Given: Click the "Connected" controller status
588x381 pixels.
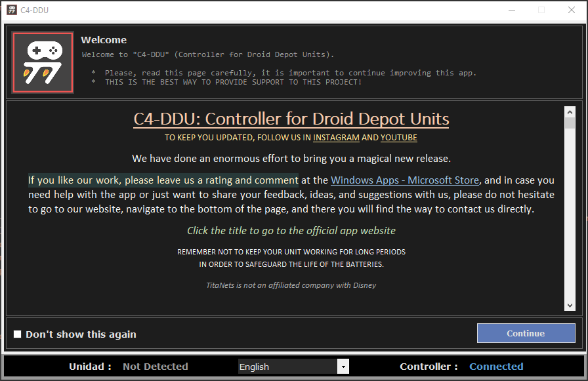Looking at the screenshot, I should tap(496, 367).
